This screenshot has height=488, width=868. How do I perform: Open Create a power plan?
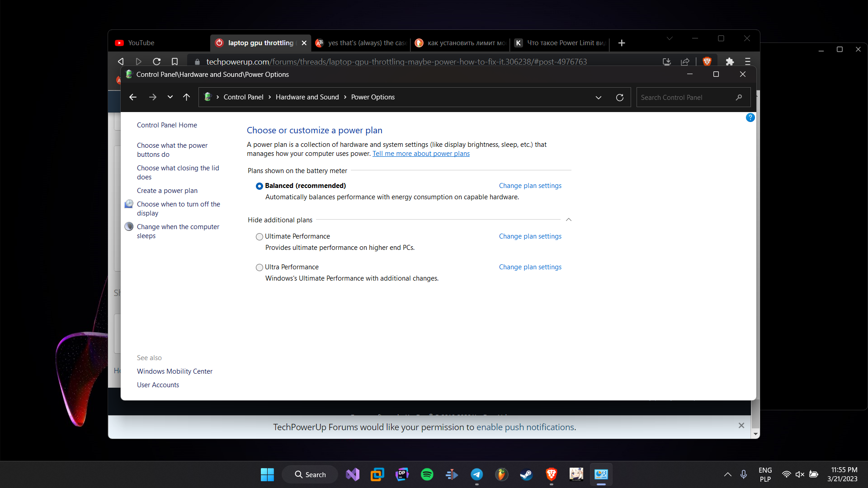click(x=167, y=191)
